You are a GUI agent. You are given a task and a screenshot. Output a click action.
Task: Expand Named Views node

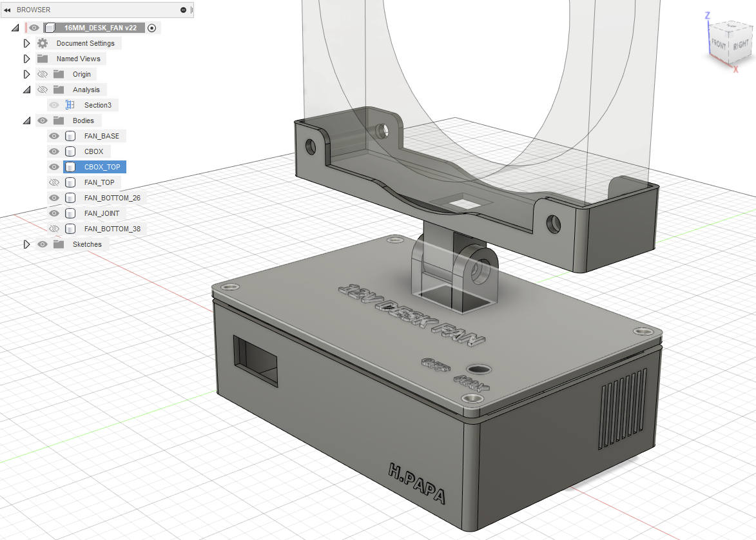tap(26, 59)
